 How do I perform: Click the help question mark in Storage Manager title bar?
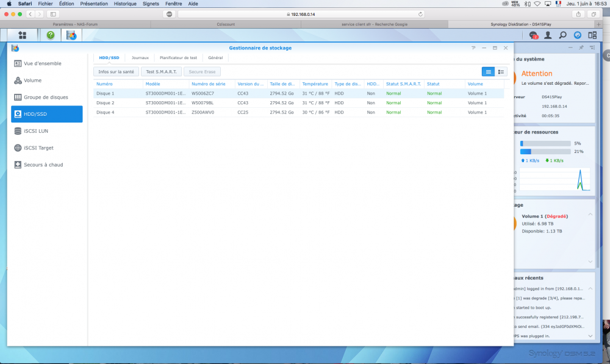click(x=473, y=48)
